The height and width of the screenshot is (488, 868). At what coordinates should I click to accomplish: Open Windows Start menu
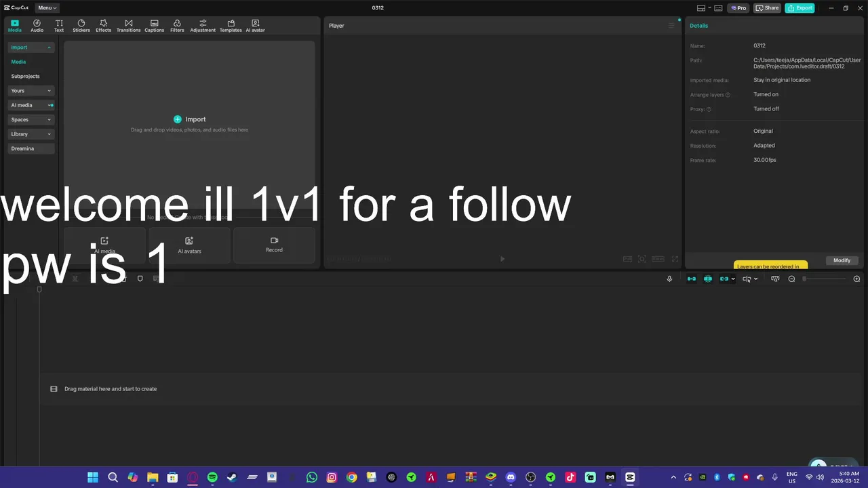[x=93, y=477]
